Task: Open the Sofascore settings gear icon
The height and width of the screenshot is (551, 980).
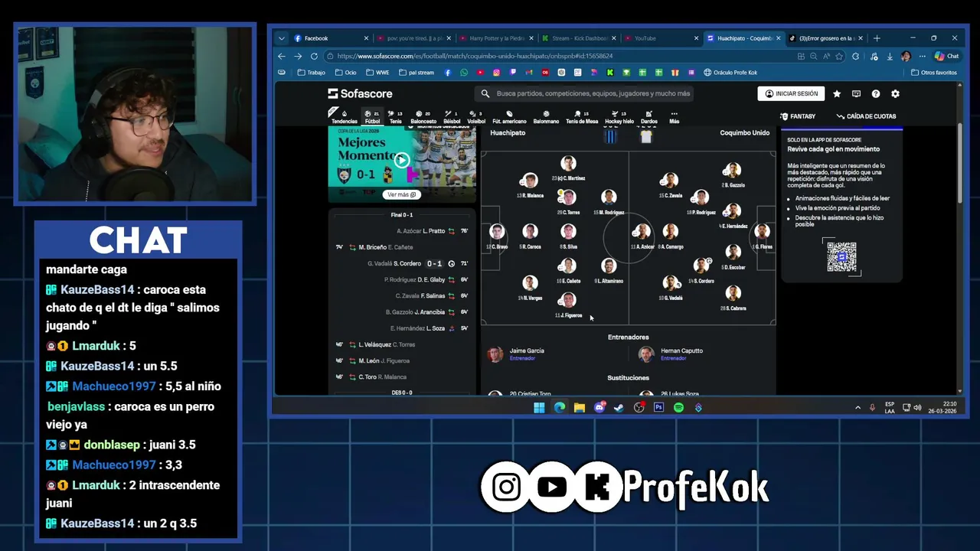Action: pyautogui.click(x=895, y=93)
